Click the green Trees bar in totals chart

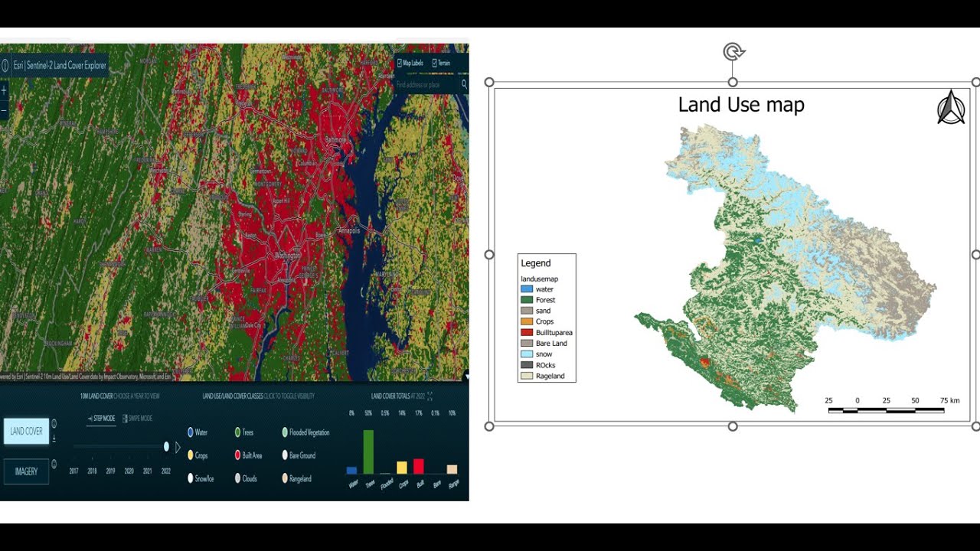[x=368, y=452]
